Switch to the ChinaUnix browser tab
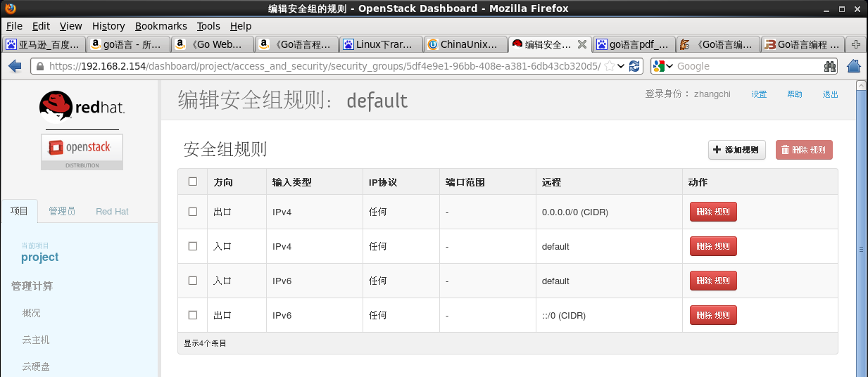Screen dimensions: 868x377 [466, 44]
